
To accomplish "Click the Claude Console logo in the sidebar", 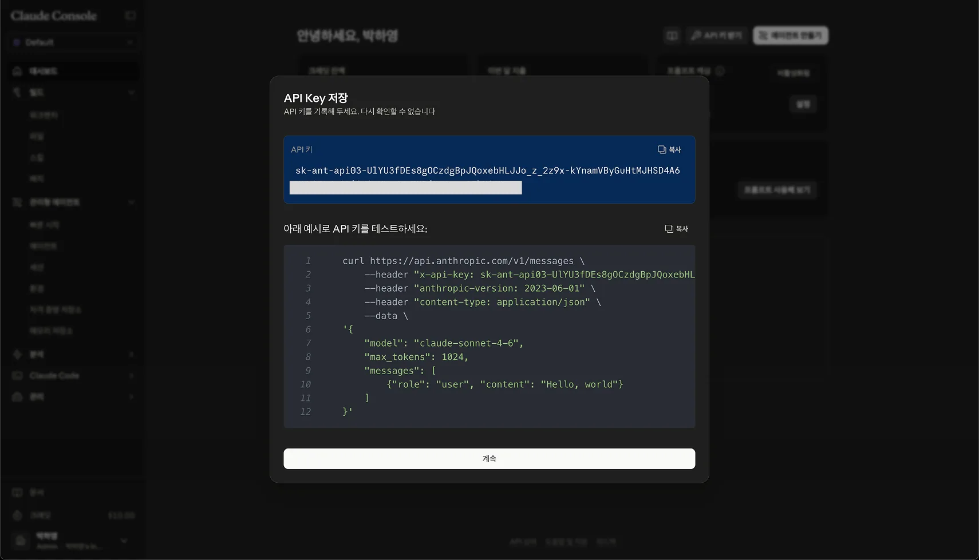I will point(54,15).
